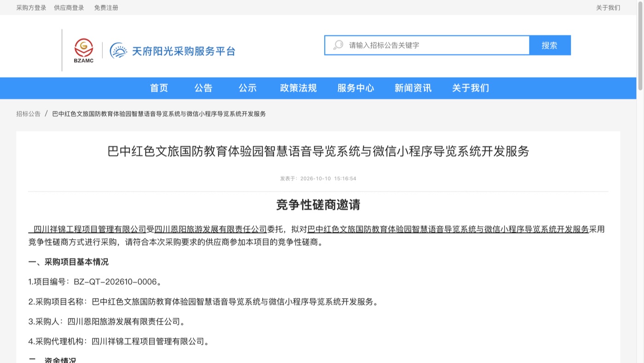
Task: Click the 竞争性磋商邀请 heading
Action: pyautogui.click(x=318, y=204)
